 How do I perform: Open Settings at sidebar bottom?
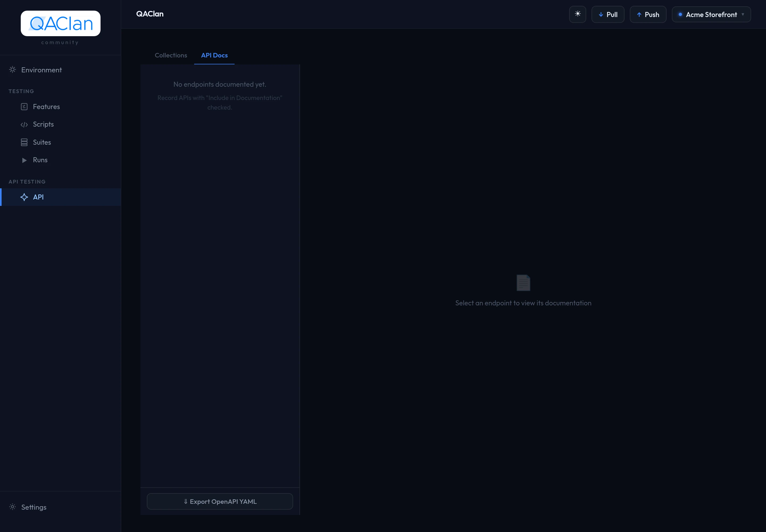point(60,507)
